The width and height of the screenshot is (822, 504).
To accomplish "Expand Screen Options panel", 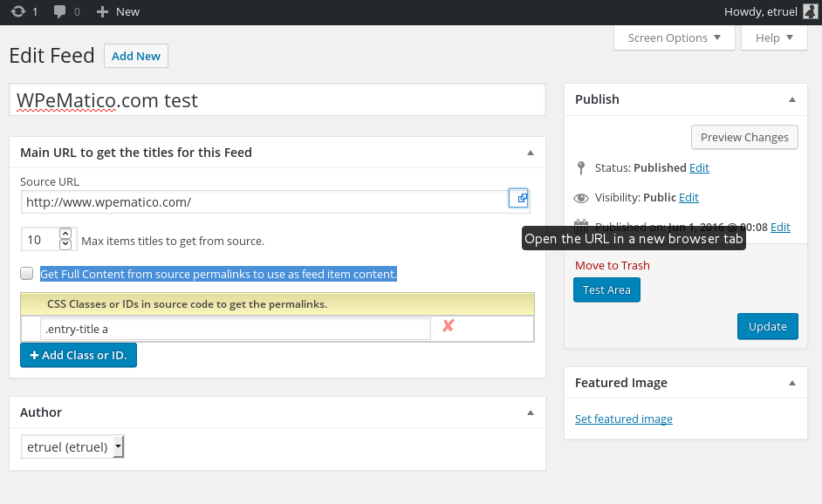I will tap(675, 37).
